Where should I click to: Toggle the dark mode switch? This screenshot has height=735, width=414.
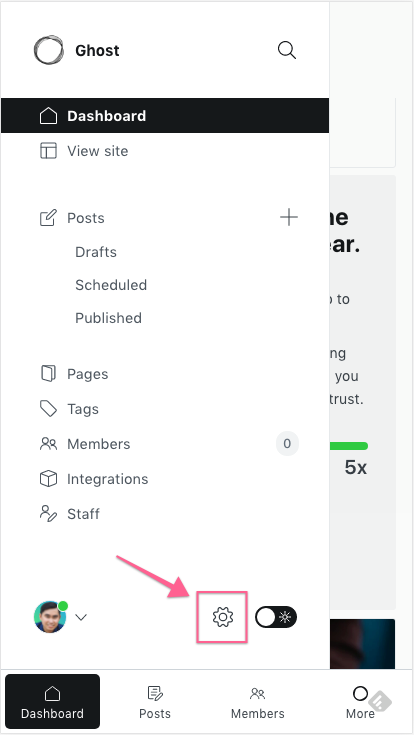tap(276, 617)
